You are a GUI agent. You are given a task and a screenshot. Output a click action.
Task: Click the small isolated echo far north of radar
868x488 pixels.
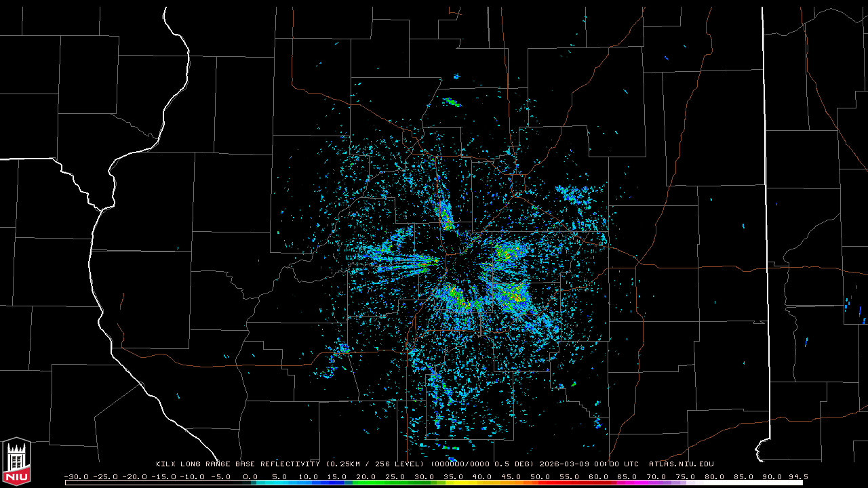(452, 103)
